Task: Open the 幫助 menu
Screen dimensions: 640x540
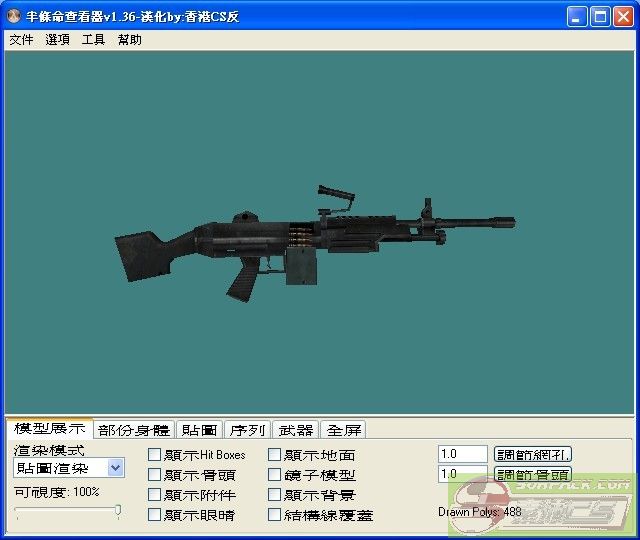Action: 129,40
